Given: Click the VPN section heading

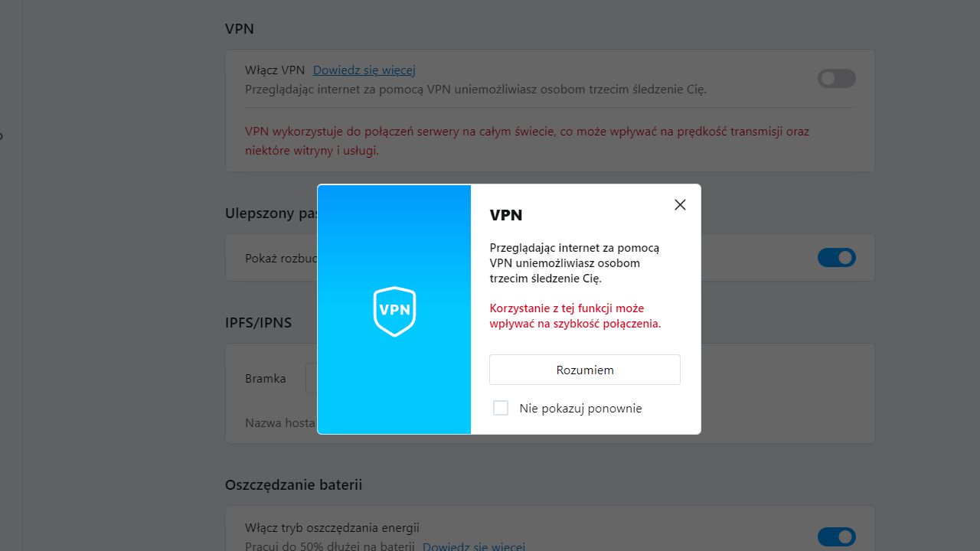Looking at the screenshot, I should pyautogui.click(x=240, y=28).
